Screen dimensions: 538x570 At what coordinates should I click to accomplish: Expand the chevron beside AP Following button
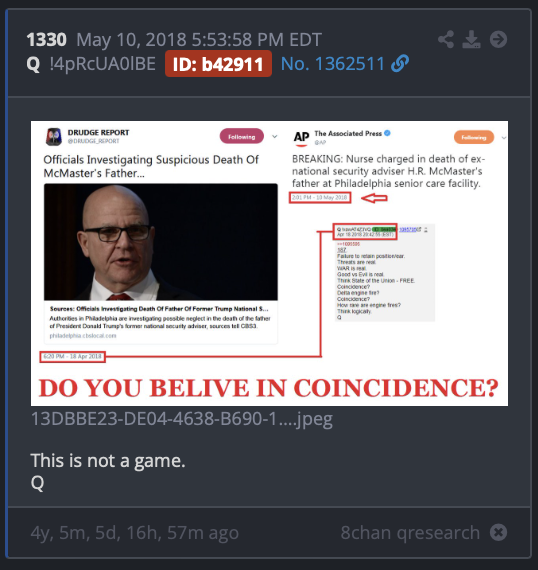(504, 138)
